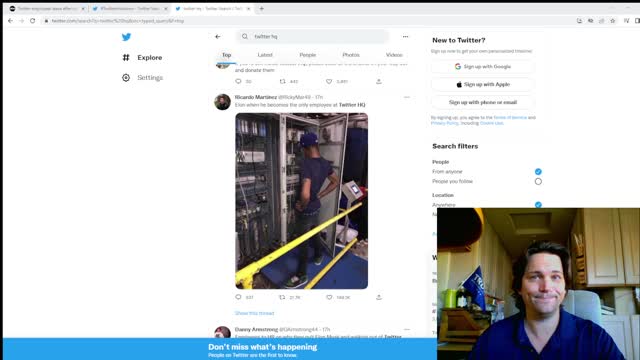Click the browser forward button
The width and height of the screenshot is (640, 360).
21,21
